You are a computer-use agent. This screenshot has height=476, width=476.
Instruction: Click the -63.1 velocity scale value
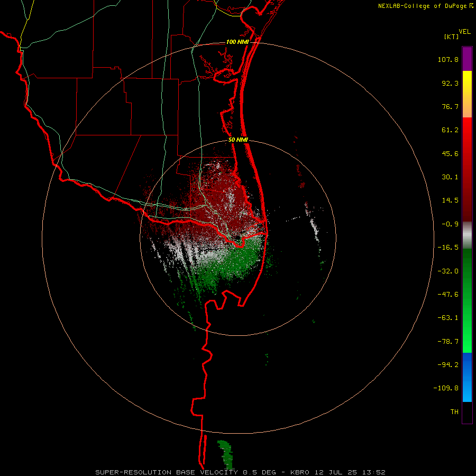pyautogui.click(x=448, y=318)
